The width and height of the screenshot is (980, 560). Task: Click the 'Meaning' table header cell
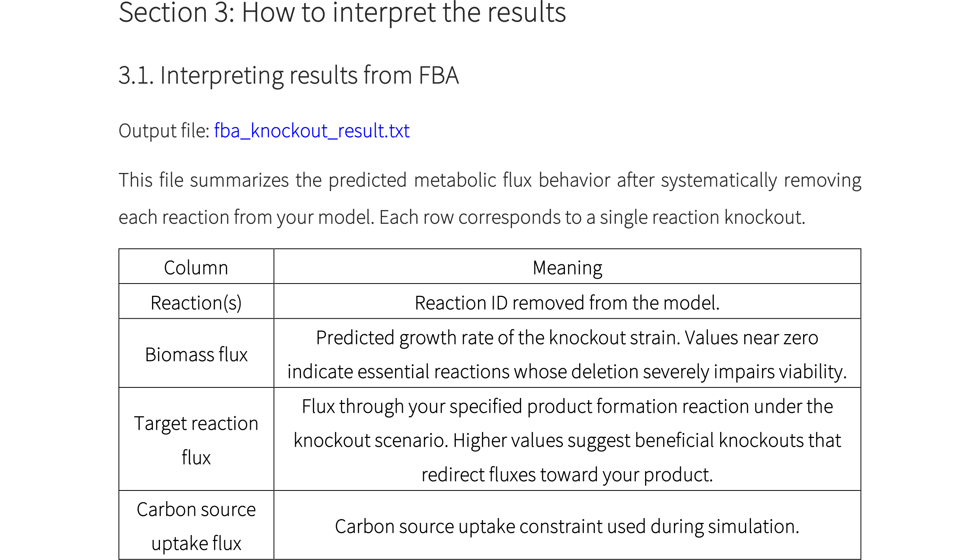point(567,268)
